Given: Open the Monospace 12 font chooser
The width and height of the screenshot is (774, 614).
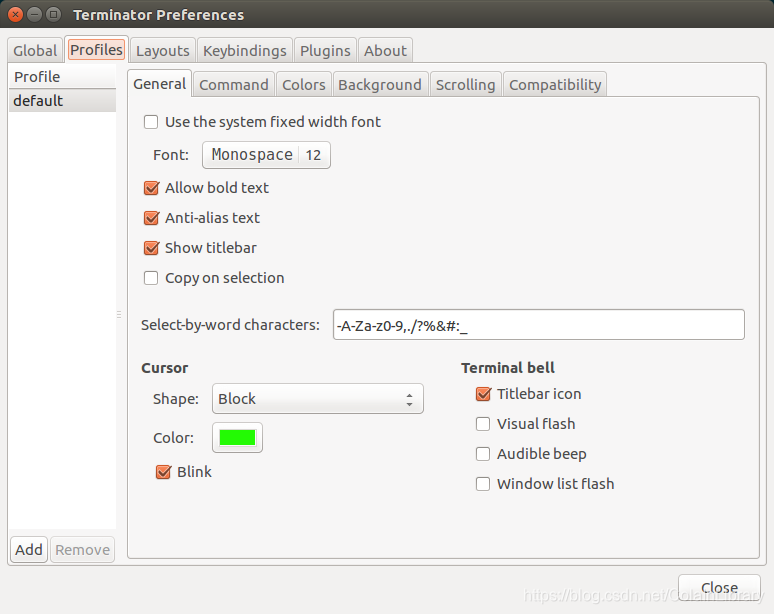Looking at the screenshot, I should (267, 155).
